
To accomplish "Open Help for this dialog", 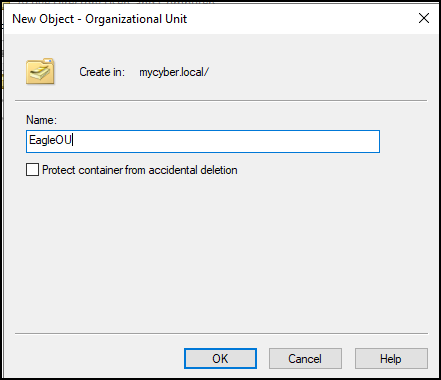I will [391, 359].
